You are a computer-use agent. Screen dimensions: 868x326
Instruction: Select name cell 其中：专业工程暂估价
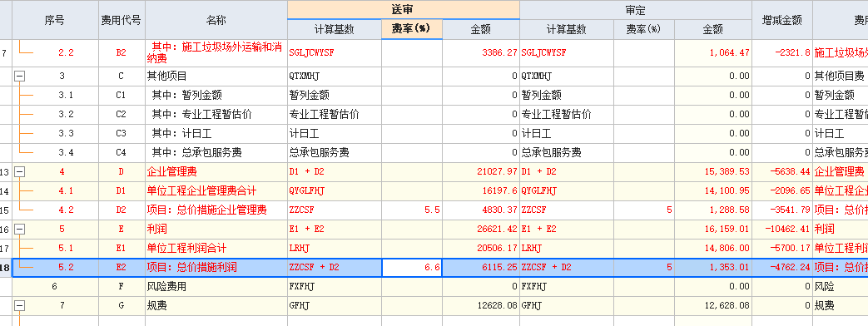(x=216, y=115)
